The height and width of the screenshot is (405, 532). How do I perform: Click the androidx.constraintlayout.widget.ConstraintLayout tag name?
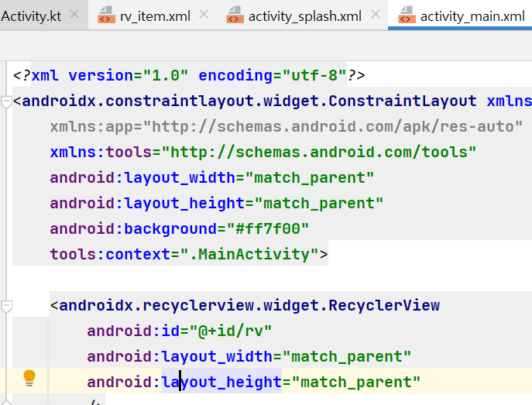[249, 101]
